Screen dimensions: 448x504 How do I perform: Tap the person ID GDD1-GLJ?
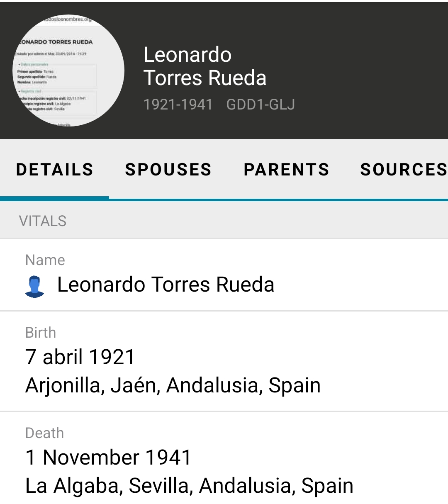pos(261,105)
